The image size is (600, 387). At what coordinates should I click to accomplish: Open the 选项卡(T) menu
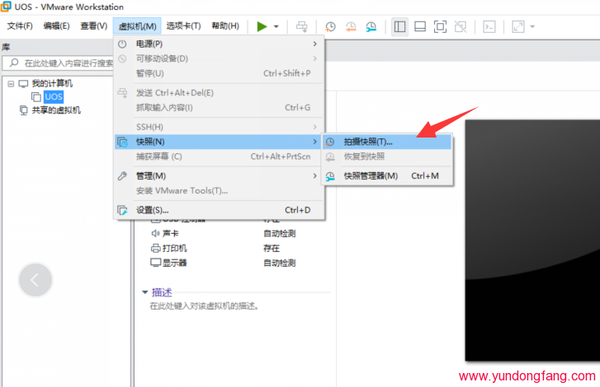point(183,26)
